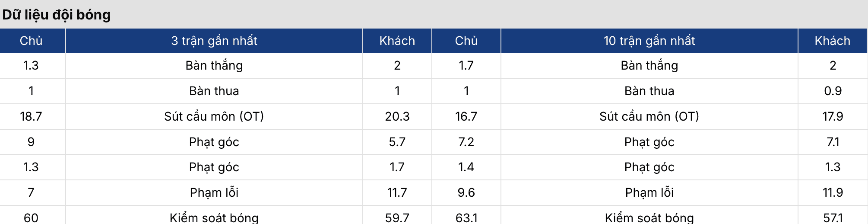Click "Phạm lỗi" label in the 10-match table
Image resolution: width=868 pixels, height=224 pixels.
pos(649,192)
